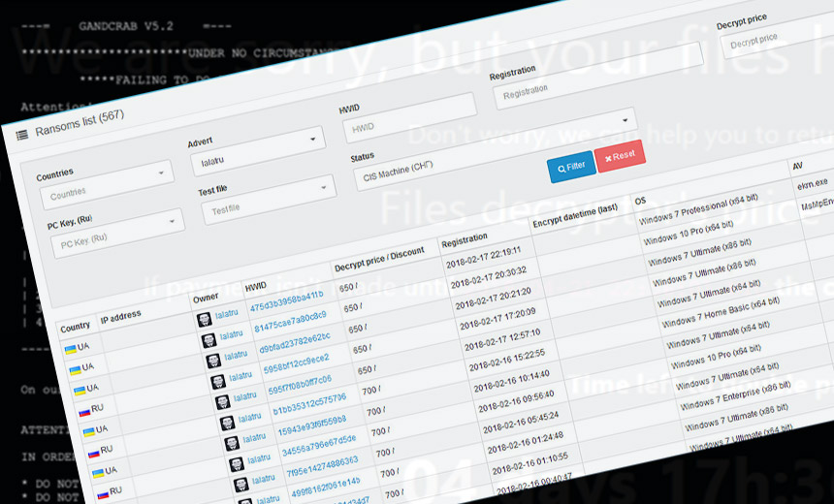Click Russia flag in row 34556a796e67d5de

[x=103, y=494]
